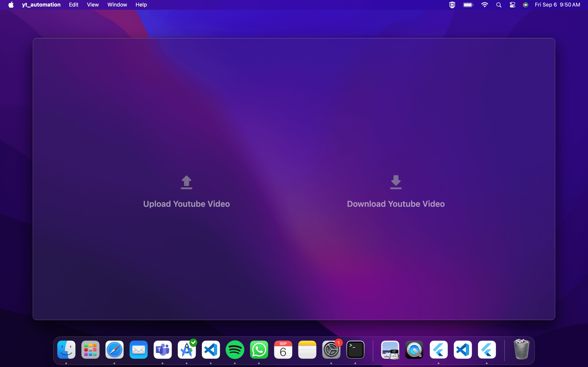Click the download arrow icon

[396, 182]
